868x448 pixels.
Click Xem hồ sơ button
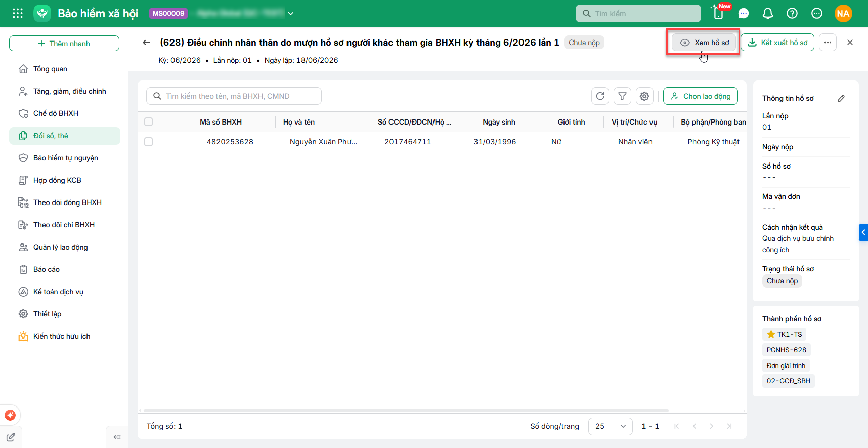point(704,43)
